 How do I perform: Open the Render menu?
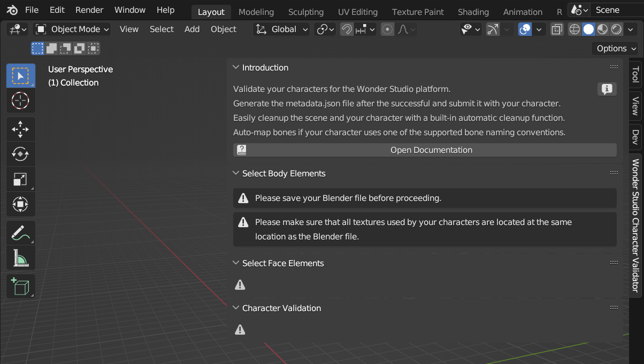(x=89, y=10)
